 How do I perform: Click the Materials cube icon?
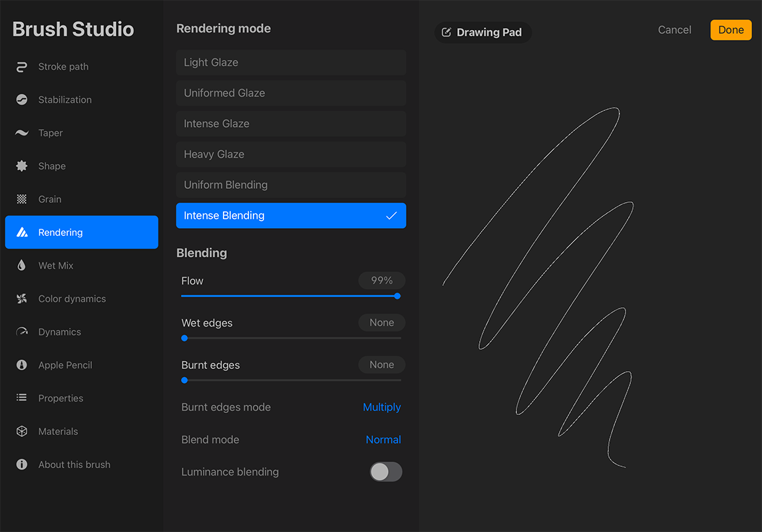pos(22,431)
